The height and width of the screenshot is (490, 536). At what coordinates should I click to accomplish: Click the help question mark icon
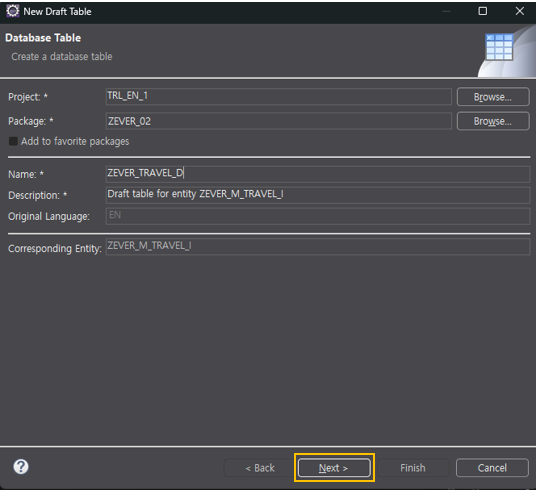(21, 467)
